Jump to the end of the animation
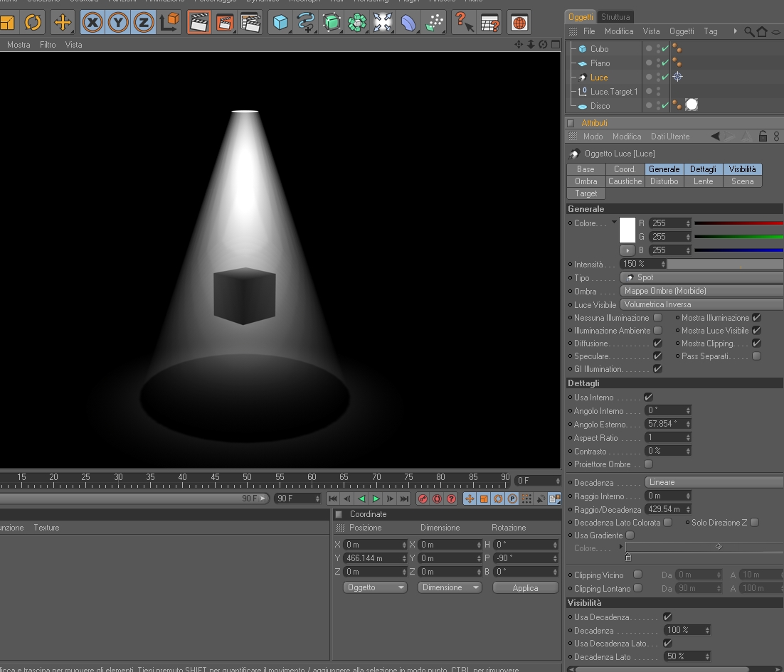Image resolution: width=784 pixels, height=672 pixels. (404, 499)
